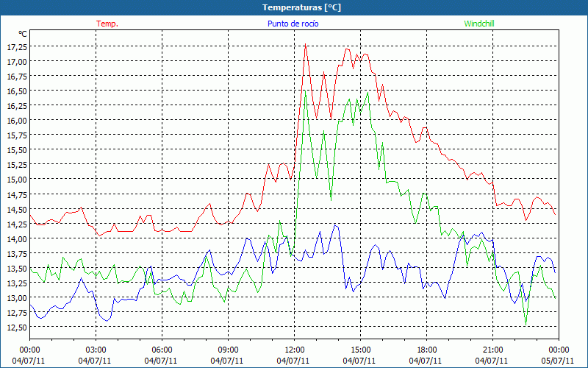The width and height of the screenshot is (588, 368).
Task: Click the green windchill minimum near 22:30
Action: tap(526, 325)
